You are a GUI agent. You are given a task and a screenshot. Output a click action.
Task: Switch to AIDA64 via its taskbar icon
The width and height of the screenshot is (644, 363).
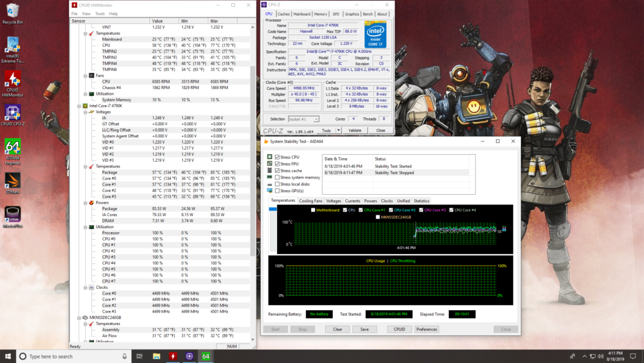click(x=205, y=356)
